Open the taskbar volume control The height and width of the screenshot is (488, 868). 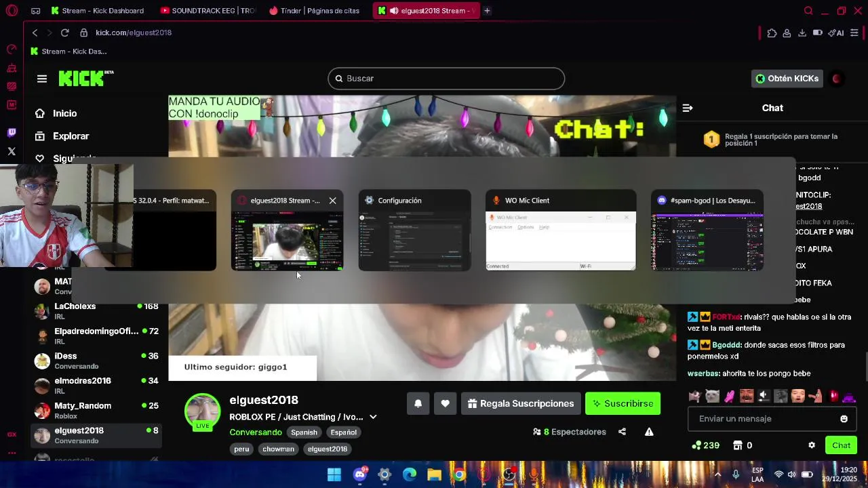792,474
